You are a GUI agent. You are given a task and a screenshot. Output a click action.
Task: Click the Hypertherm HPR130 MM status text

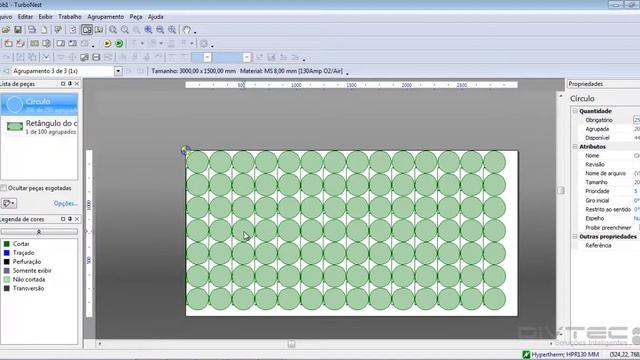[x=565, y=355]
